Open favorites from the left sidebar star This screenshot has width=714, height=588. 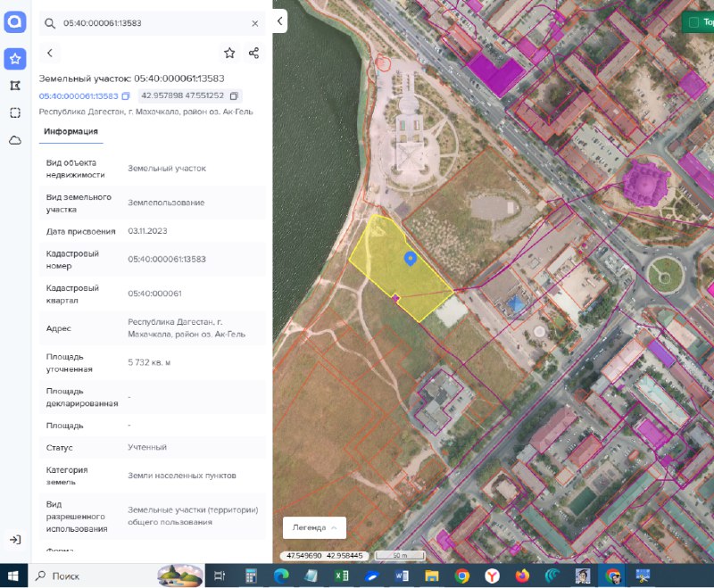tap(14, 59)
